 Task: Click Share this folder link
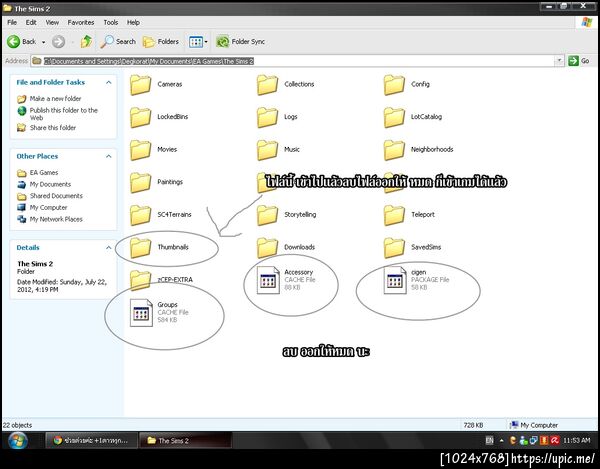point(53,127)
